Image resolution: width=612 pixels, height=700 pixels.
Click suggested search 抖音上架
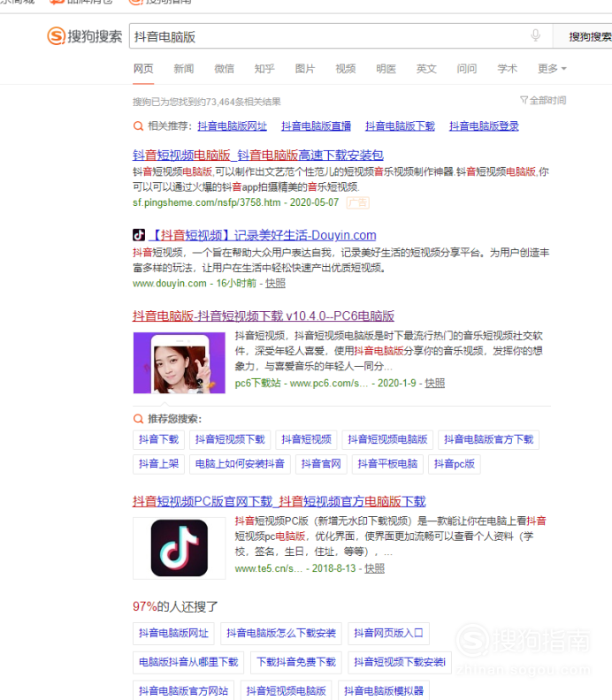click(158, 464)
